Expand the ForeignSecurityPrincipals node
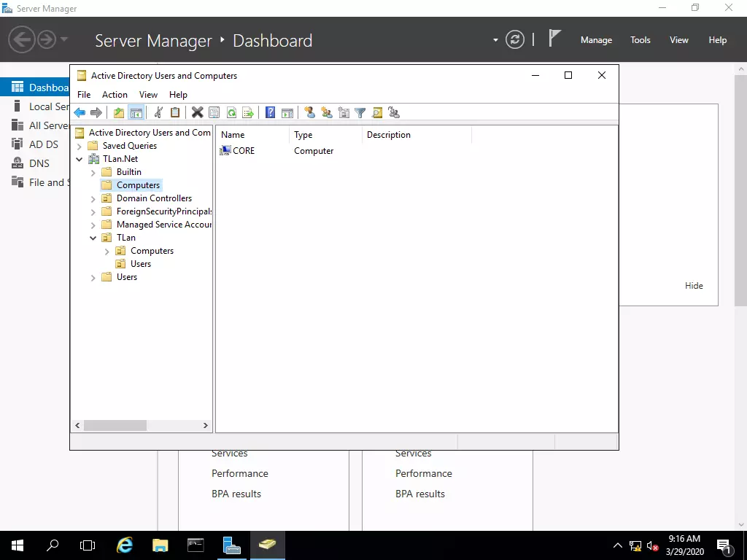 [93, 212]
